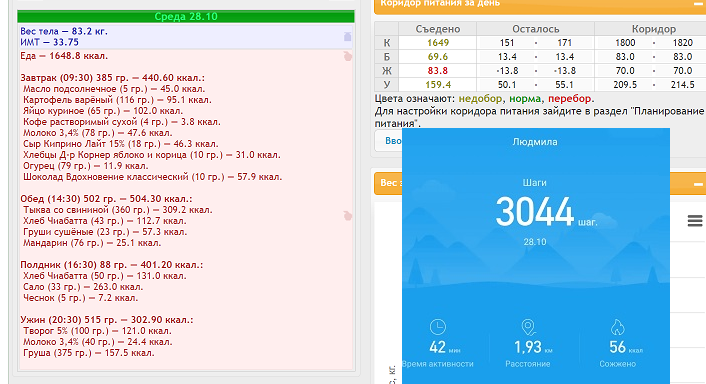Open the chart hamburger menu icon
Screen dimensions: 706x384
pos(695,221)
